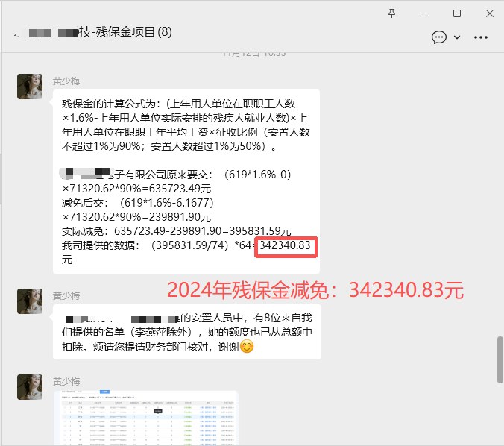
Task: Click the text 我司提供的数据
Action: [x=98, y=245]
